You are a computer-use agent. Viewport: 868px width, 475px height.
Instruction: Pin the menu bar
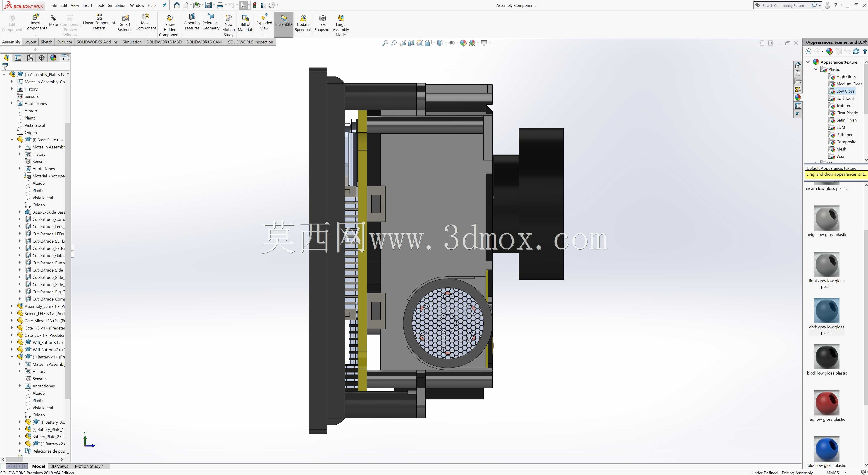[165, 5]
